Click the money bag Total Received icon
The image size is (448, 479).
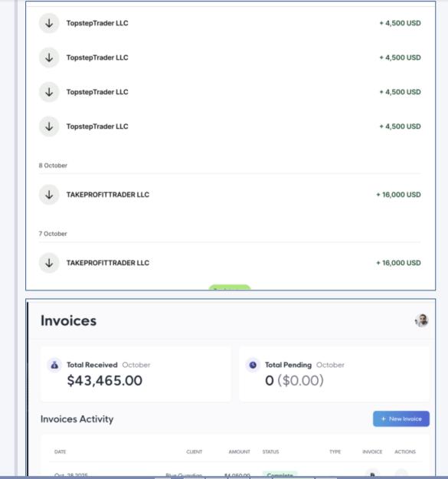coord(54,365)
